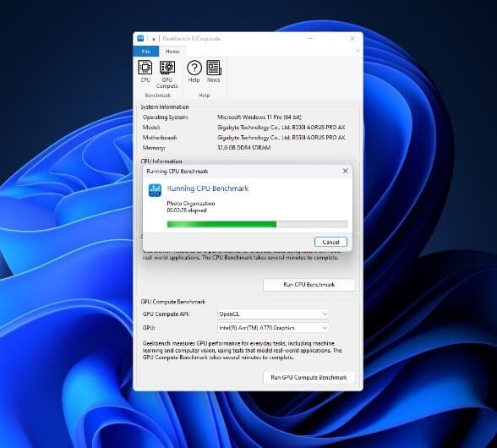This screenshot has width=497, height=448.
Task: Switch to the Home ribbon tab
Action: [x=172, y=51]
